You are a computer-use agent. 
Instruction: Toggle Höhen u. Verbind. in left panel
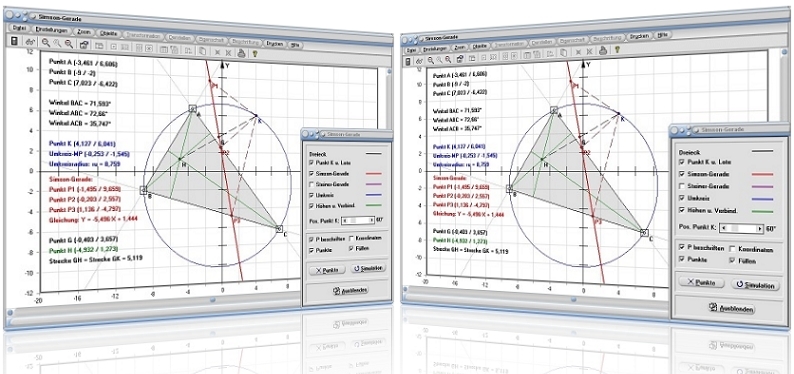[311, 205]
